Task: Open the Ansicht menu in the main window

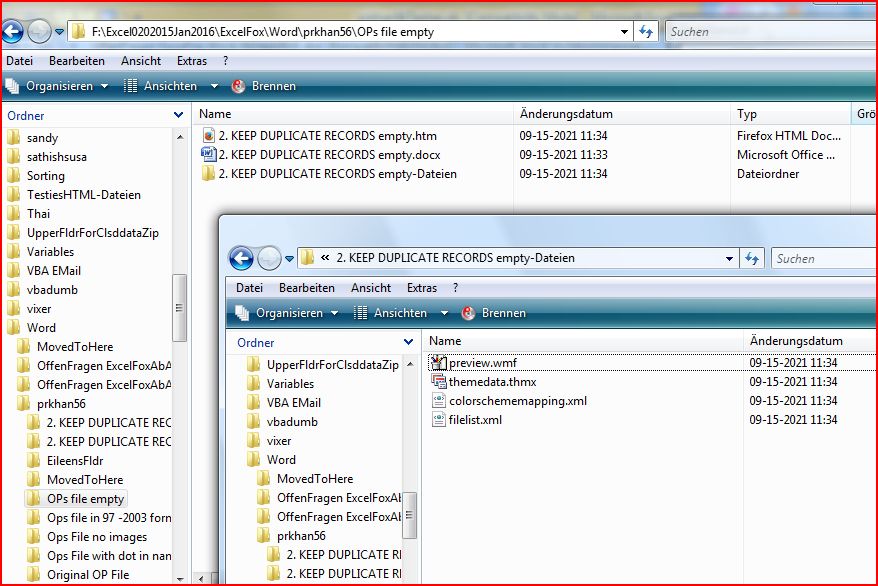Action: coord(141,61)
